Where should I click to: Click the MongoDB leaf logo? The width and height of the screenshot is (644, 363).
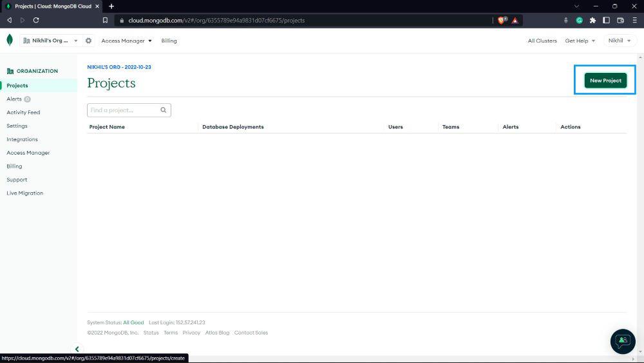(x=10, y=40)
